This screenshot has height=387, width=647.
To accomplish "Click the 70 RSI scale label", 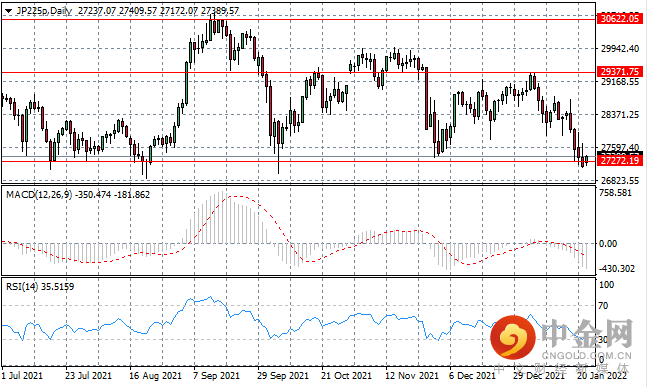I will tap(603, 306).
